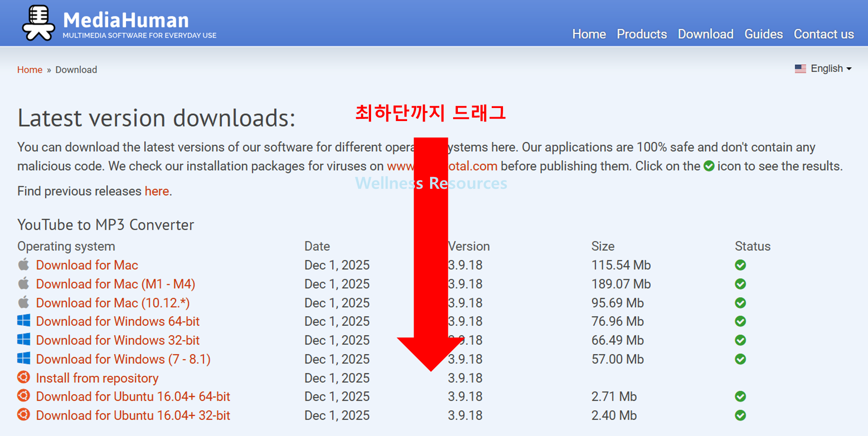
Task: Click Download for Windows 32-bit link
Action: pyautogui.click(x=118, y=340)
